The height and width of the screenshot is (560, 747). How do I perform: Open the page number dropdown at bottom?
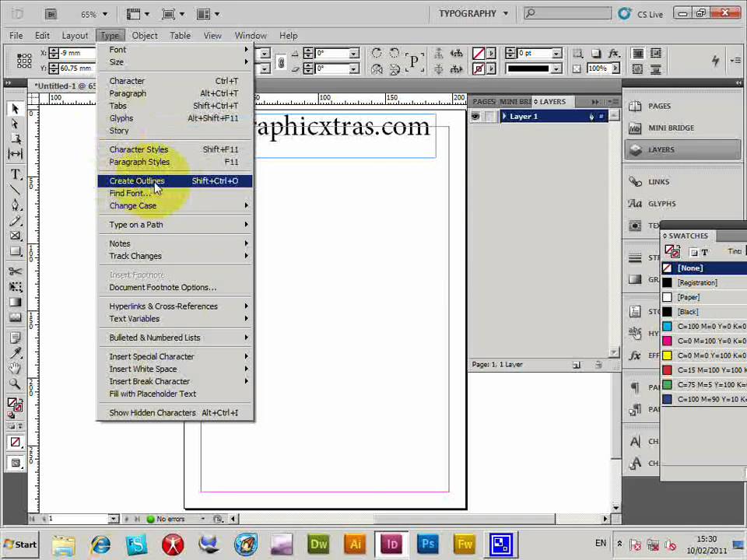pos(114,519)
